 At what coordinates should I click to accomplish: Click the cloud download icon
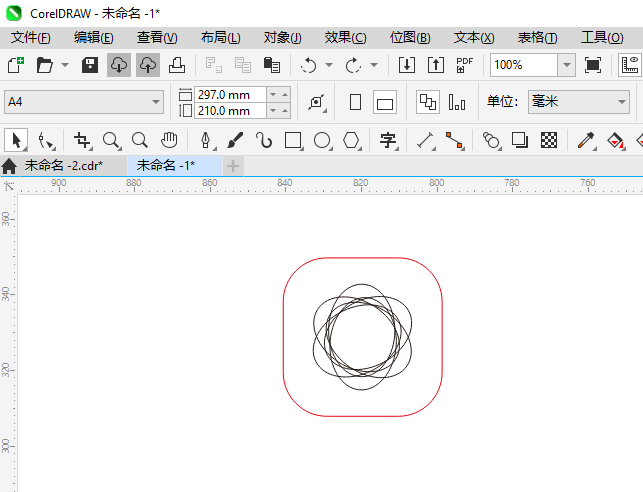pyautogui.click(x=119, y=65)
